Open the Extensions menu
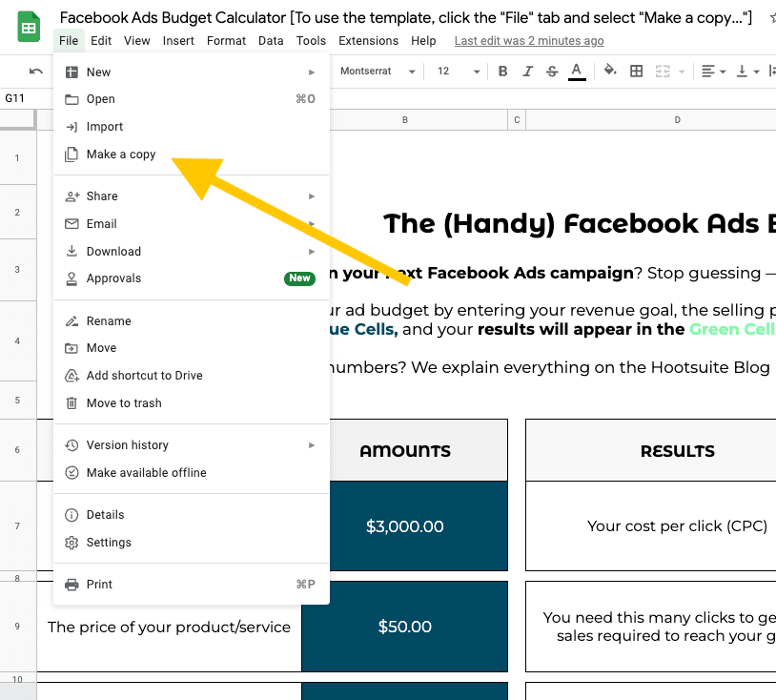Viewport: 776px width, 700px height. click(368, 41)
